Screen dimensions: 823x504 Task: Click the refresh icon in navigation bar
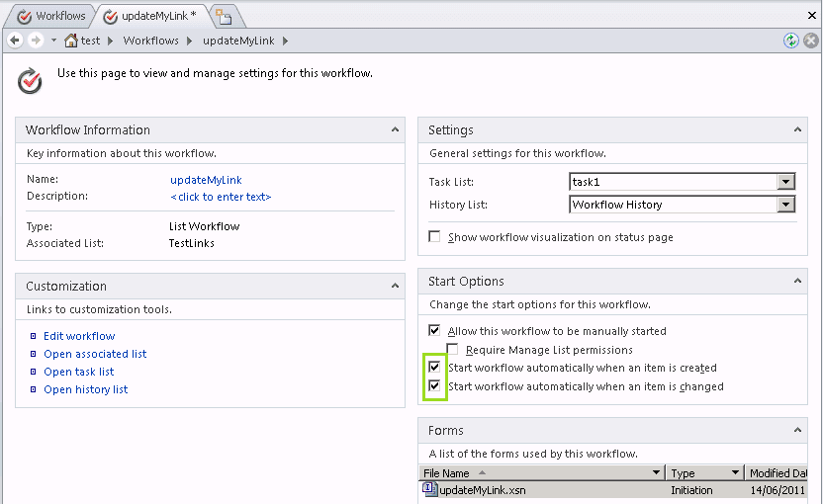pyautogui.click(x=791, y=41)
